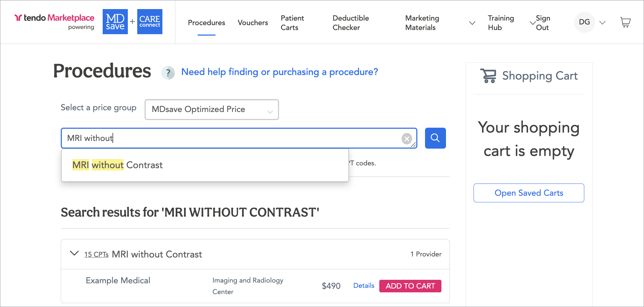This screenshot has height=307, width=644.
Task: Click the MDsave logo
Action: point(115,22)
